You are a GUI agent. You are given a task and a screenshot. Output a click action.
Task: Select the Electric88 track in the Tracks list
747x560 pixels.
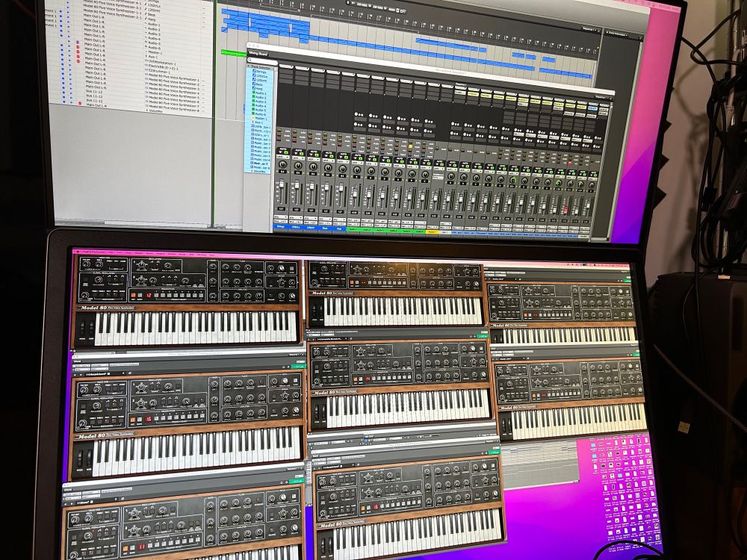163,68
